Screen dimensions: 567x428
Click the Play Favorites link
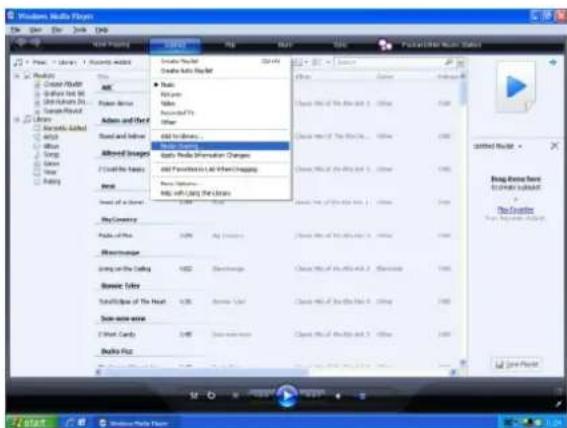pos(515,210)
